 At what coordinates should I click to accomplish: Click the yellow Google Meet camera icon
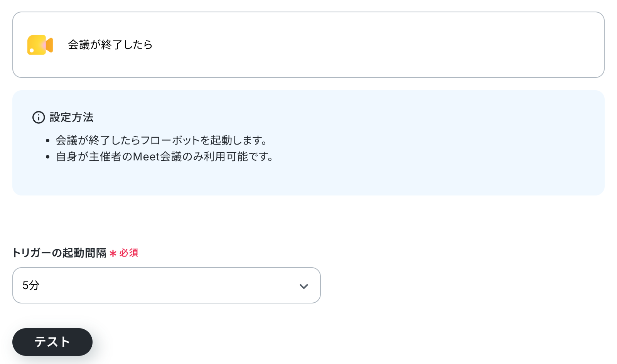point(40,45)
